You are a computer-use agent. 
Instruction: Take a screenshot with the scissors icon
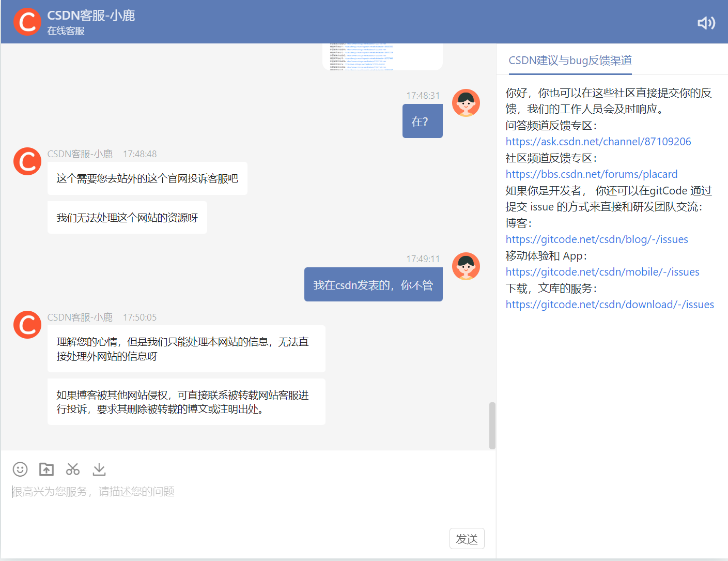point(73,469)
